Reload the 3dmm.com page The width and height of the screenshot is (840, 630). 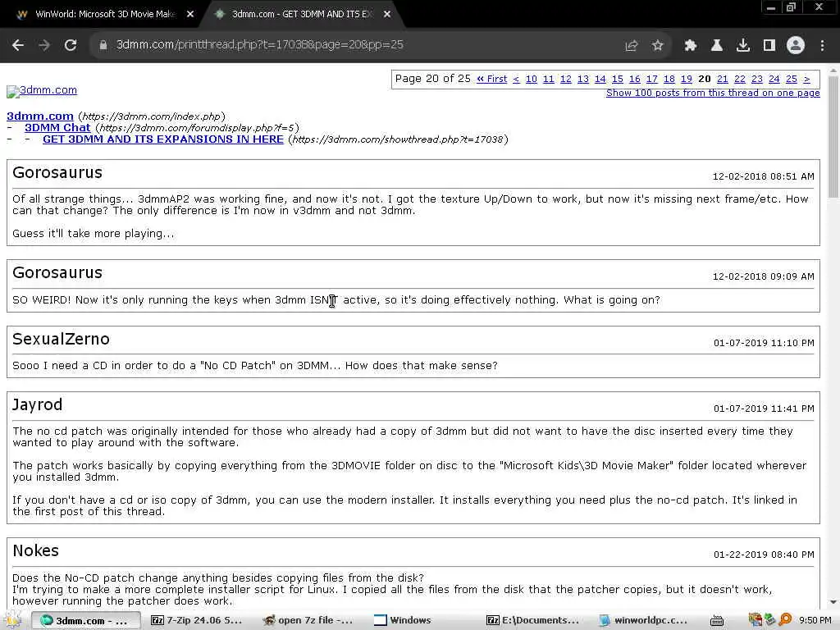[x=71, y=45]
